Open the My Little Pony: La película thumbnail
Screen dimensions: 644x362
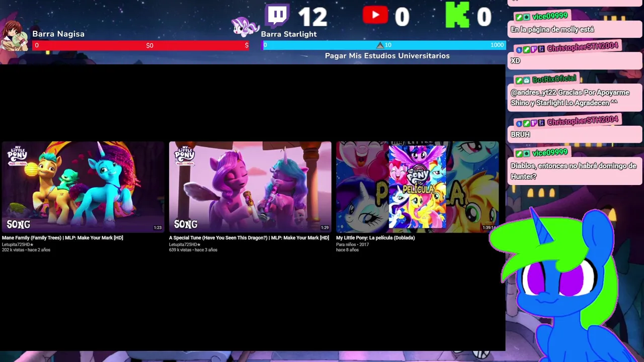pyautogui.click(x=417, y=187)
